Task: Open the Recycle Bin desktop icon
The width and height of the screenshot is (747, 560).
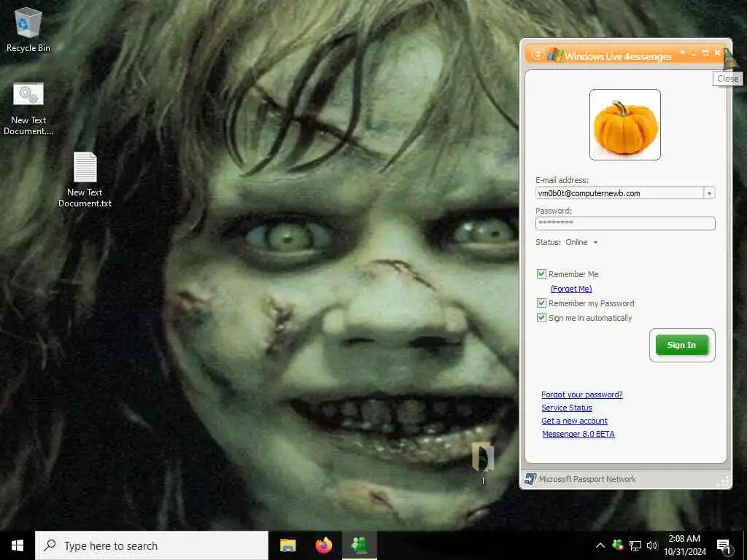Action: [28, 30]
